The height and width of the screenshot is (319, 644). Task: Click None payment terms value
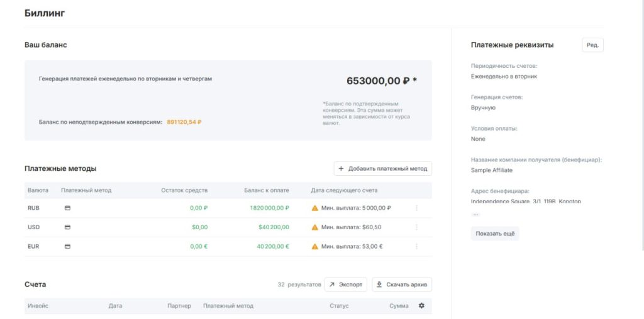[x=478, y=139]
